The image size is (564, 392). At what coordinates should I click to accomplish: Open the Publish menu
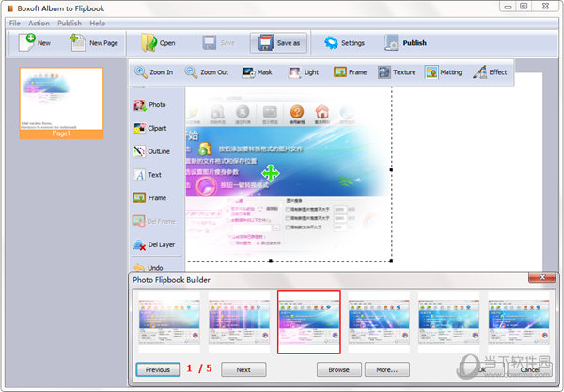click(70, 23)
